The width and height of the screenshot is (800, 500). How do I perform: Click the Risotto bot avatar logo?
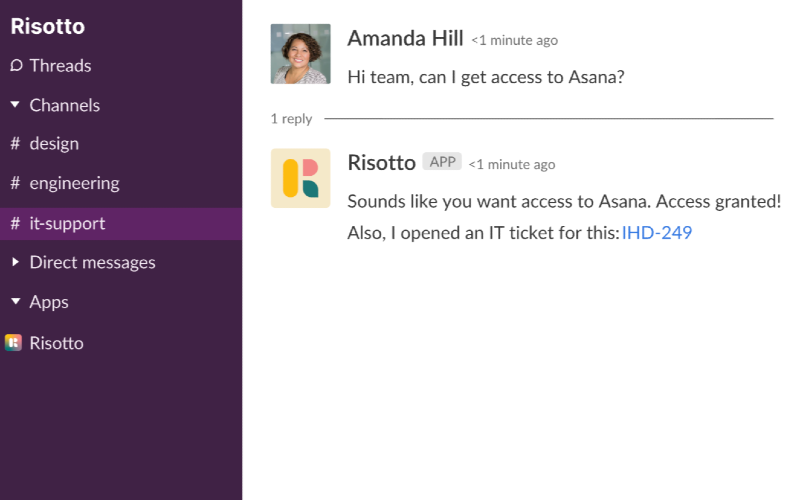tap(301, 178)
